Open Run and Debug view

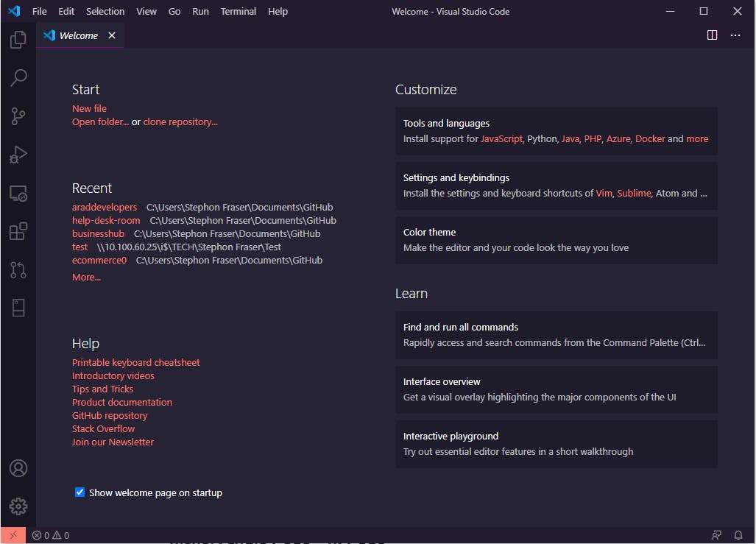(x=18, y=155)
